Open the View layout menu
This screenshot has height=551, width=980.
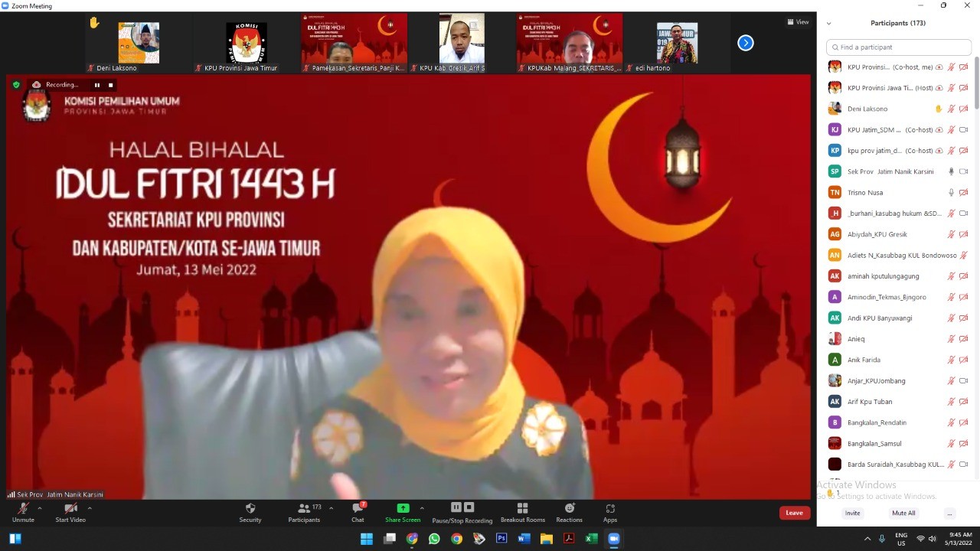(798, 22)
